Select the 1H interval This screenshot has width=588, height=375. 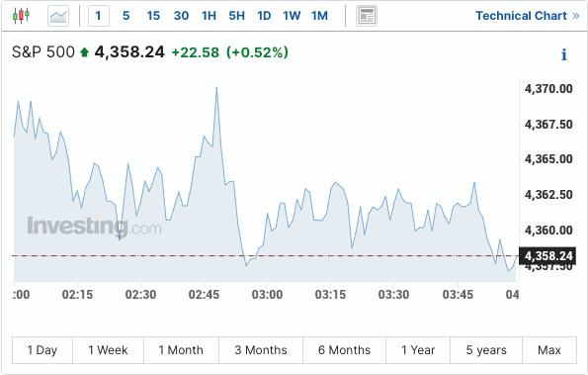coord(209,16)
